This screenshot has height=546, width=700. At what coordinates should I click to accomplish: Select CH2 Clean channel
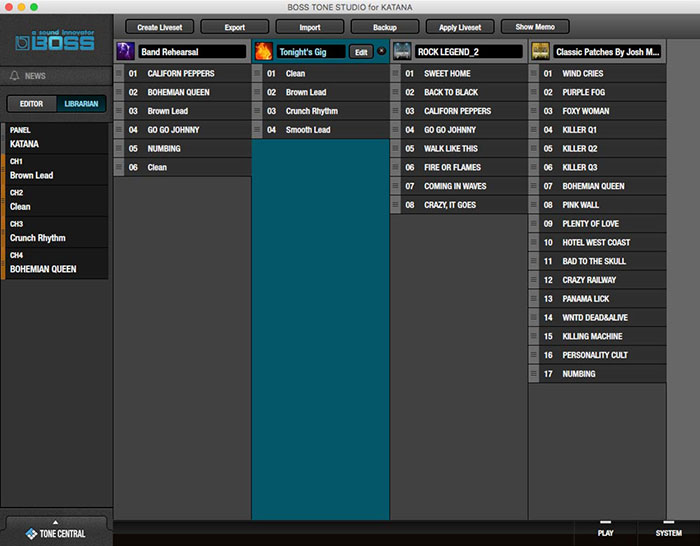pos(54,200)
